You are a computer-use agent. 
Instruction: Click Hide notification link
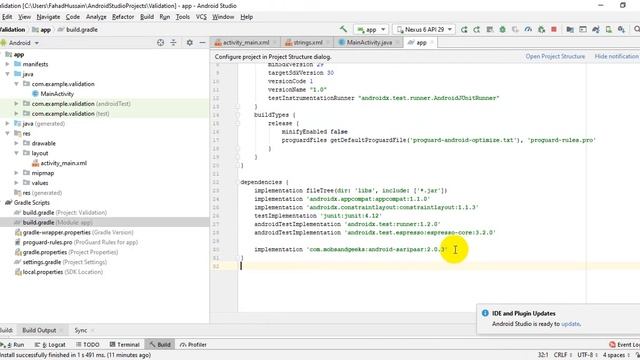(x=616, y=56)
